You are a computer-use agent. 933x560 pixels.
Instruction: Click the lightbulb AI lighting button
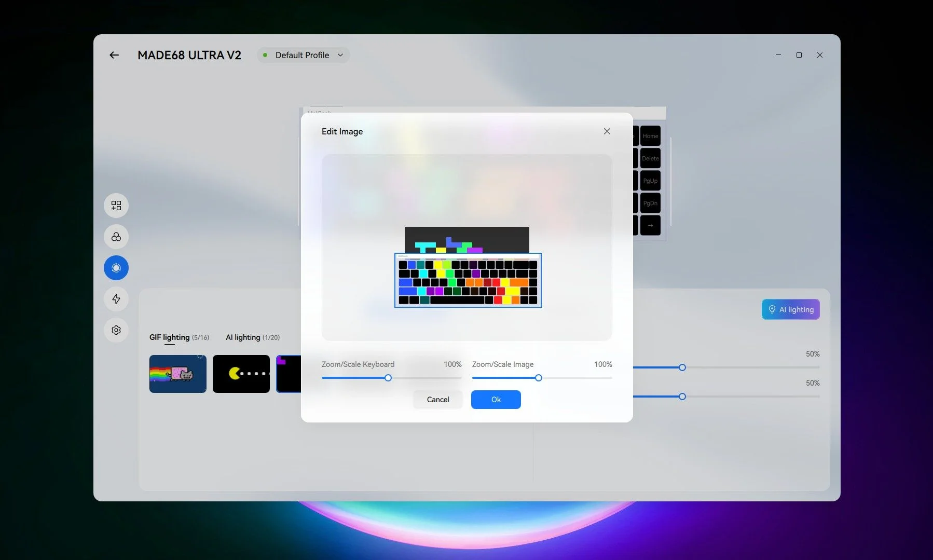[x=791, y=309]
